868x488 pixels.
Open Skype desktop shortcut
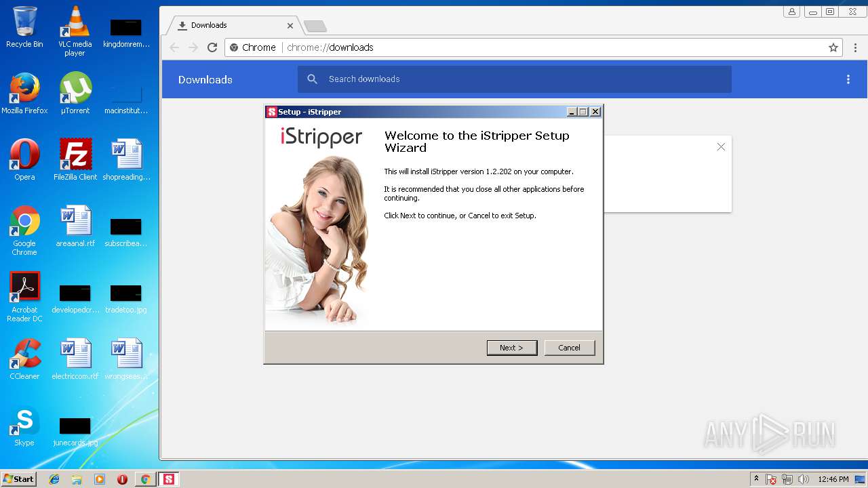[24, 426]
